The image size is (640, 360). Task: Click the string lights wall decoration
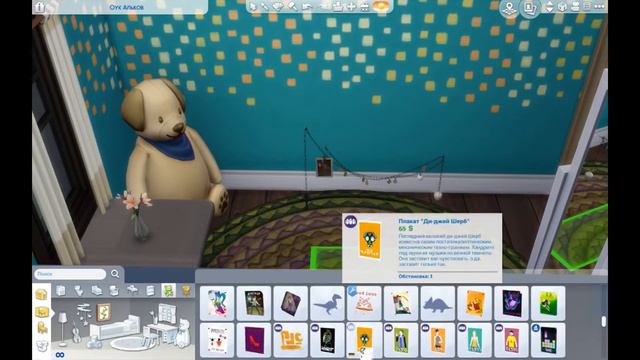click(373, 168)
